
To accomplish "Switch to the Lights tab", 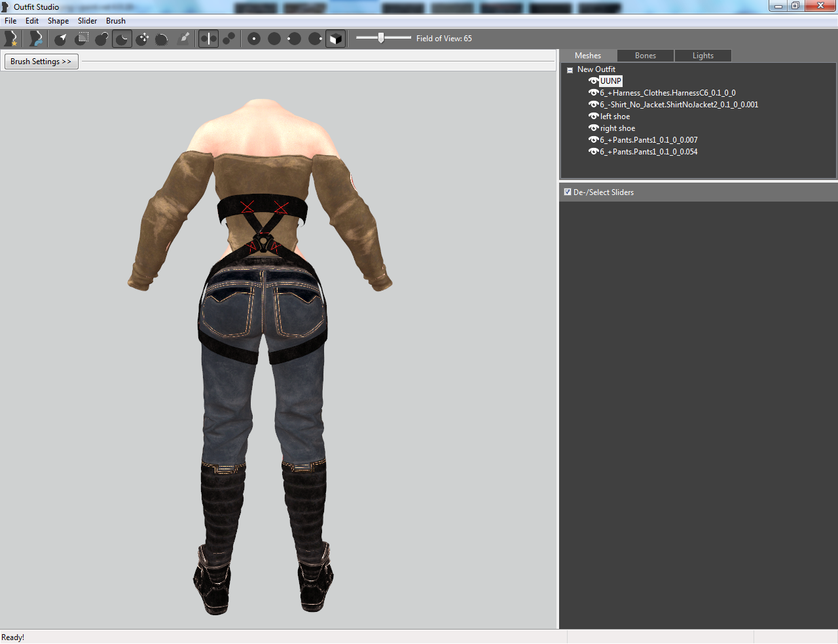I will click(x=703, y=56).
